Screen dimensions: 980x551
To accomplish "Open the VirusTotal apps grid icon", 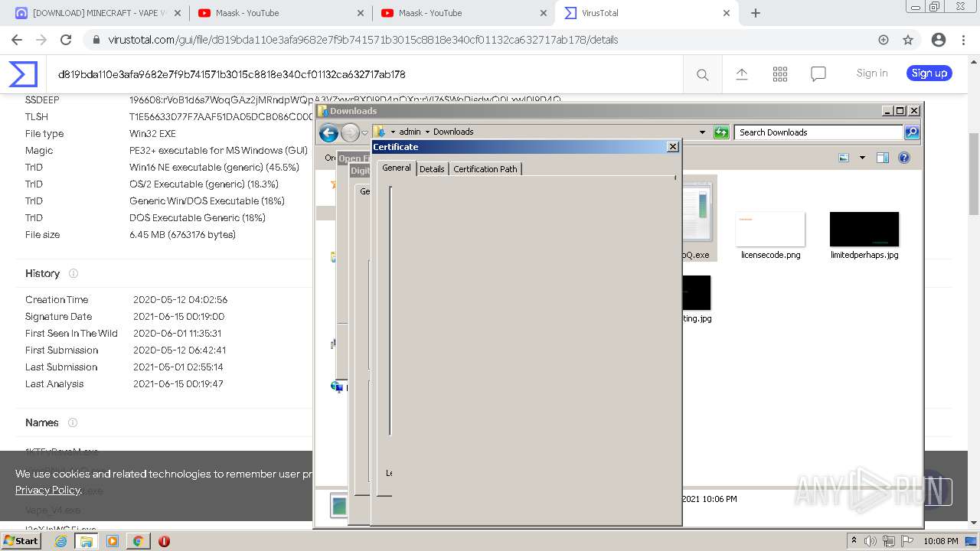I will [x=780, y=74].
